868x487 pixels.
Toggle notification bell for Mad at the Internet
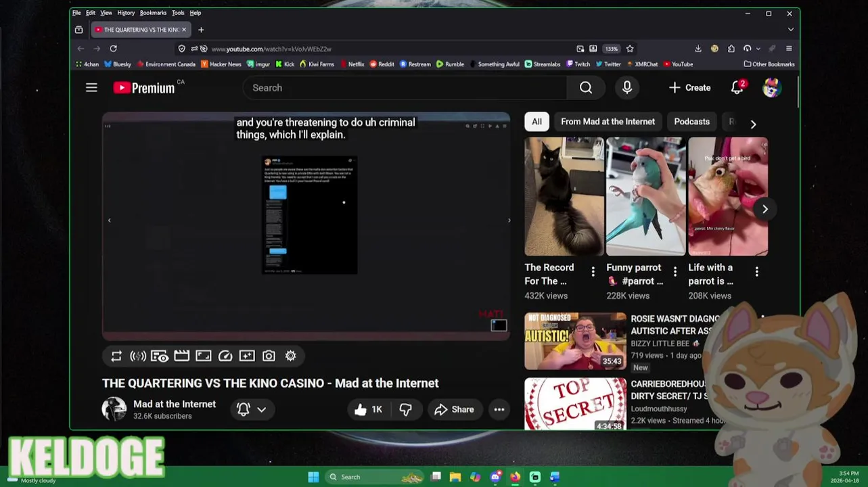pyautogui.click(x=244, y=409)
